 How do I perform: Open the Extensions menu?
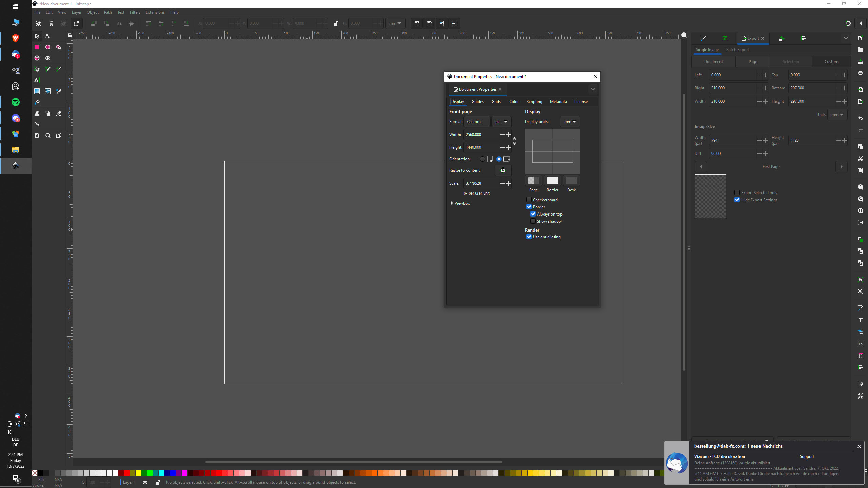click(x=155, y=12)
